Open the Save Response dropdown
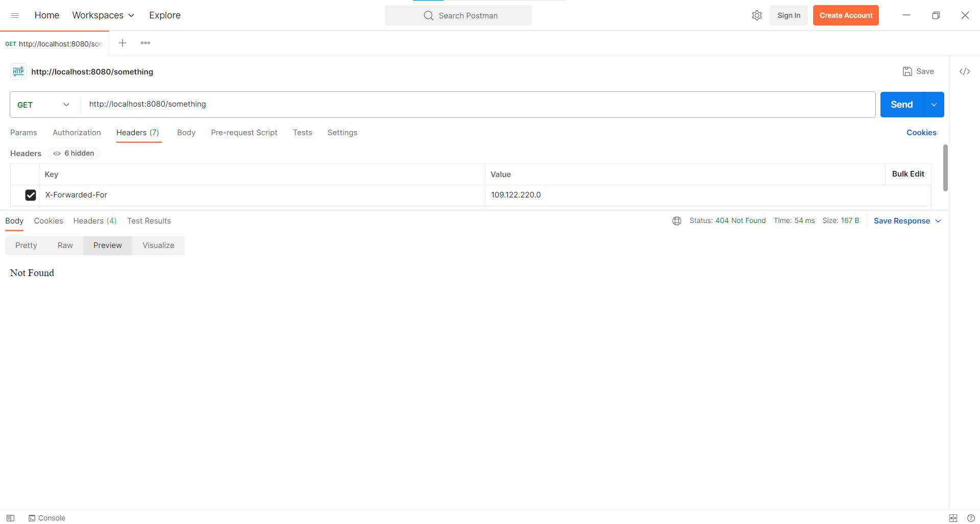Screen dimensions: 980x524 [908, 221]
